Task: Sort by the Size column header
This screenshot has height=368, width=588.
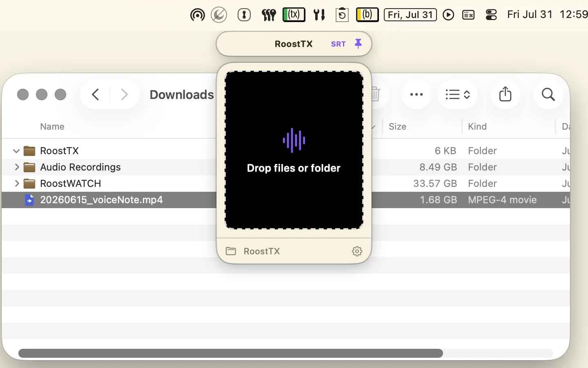Action: [x=398, y=127]
